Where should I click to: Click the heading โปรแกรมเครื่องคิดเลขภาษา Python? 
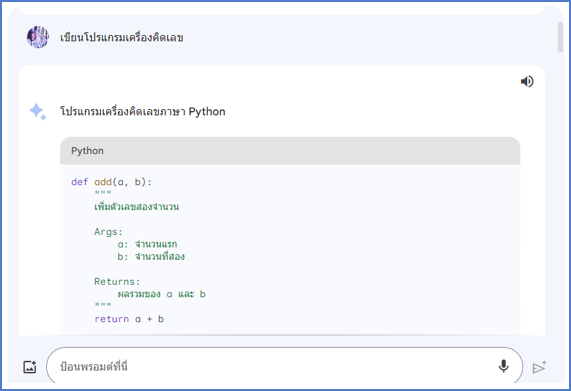pos(143,111)
